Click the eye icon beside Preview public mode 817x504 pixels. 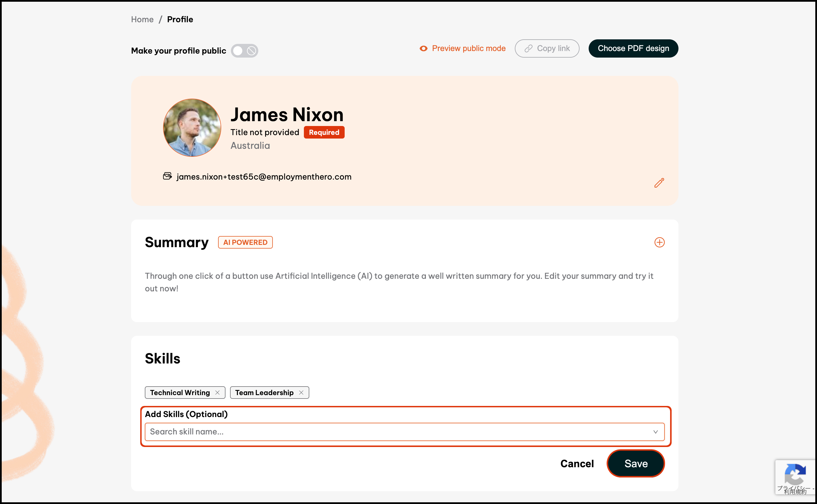tap(423, 49)
